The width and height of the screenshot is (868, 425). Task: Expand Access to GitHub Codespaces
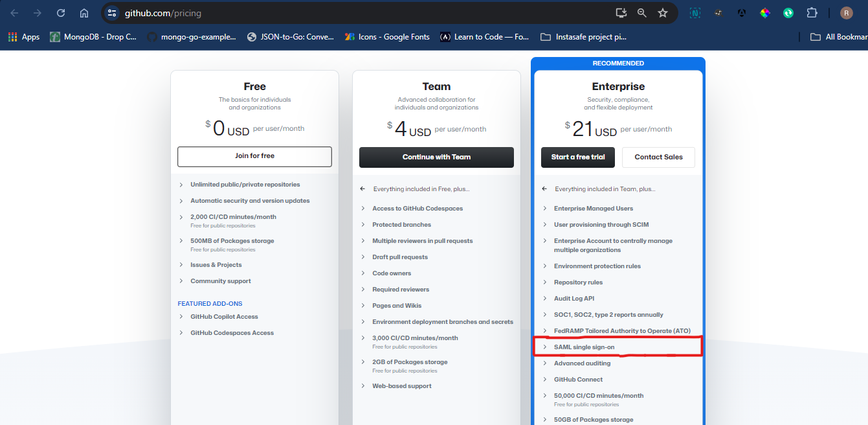[x=412, y=209]
